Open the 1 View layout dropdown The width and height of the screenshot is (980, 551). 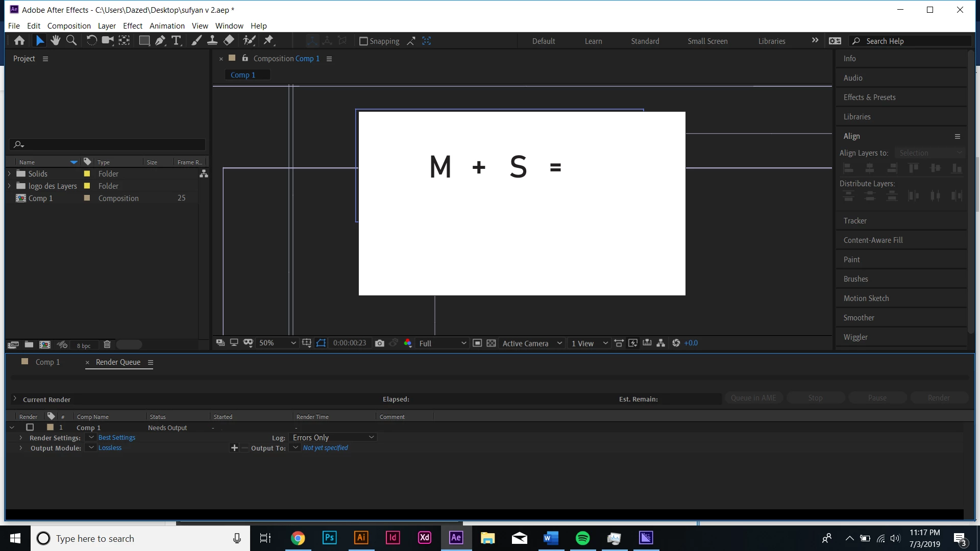(x=589, y=343)
